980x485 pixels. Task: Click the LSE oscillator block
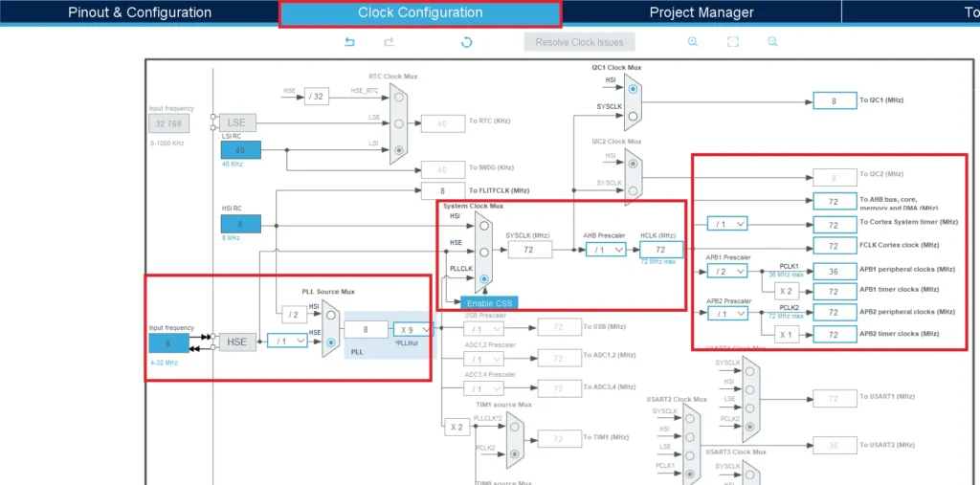click(237, 123)
